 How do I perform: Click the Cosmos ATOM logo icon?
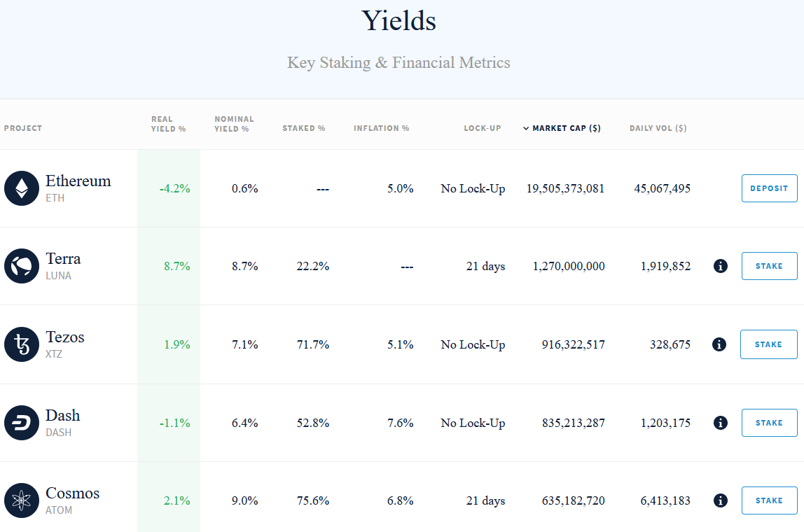click(22, 500)
